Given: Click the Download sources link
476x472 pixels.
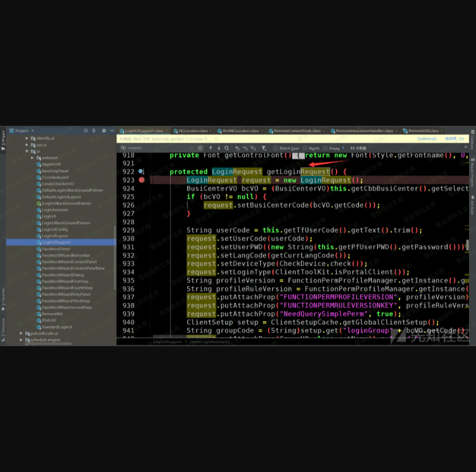Looking at the screenshot, I should (x=428, y=139).
